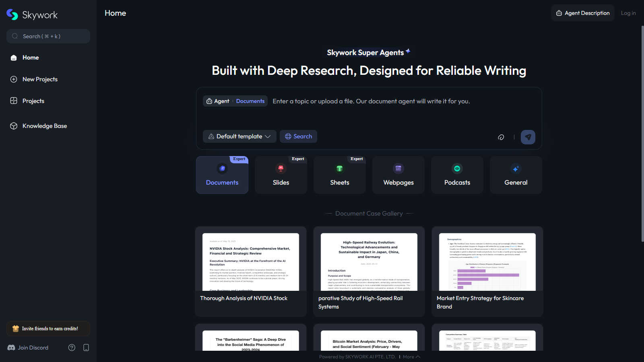
Task: Click the 'Document Case Gallery' heading
Action: tap(369, 214)
